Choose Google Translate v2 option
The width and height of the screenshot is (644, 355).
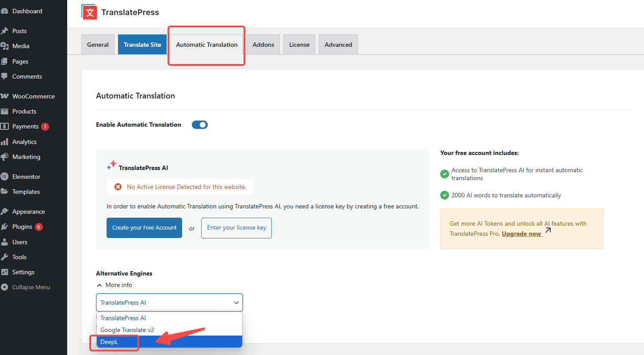127,330
